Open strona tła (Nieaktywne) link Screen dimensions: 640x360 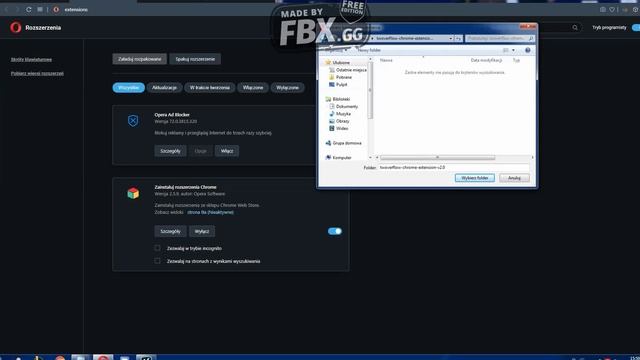coord(210,212)
